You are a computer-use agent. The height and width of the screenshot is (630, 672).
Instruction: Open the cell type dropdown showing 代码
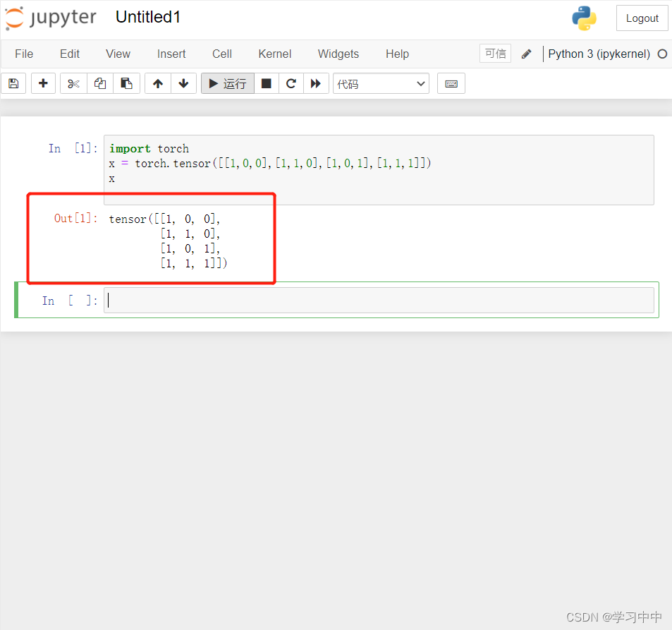[381, 83]
